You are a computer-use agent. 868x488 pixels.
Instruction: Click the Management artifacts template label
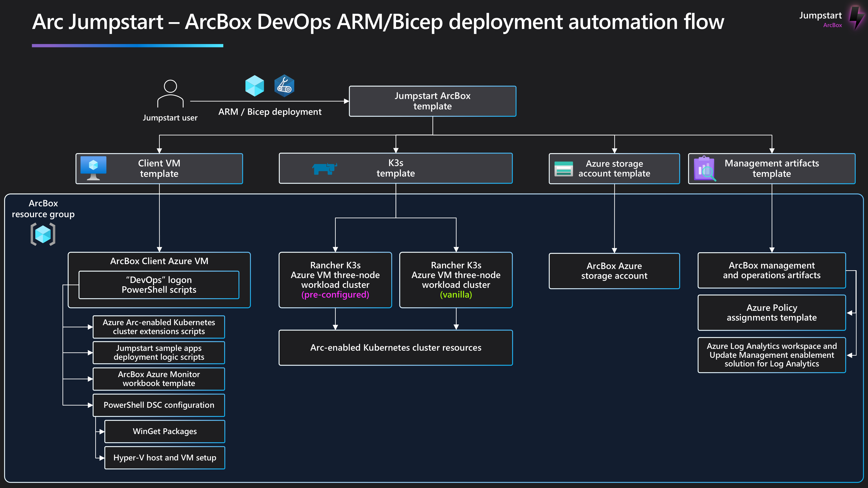click(x=772, y=168)
